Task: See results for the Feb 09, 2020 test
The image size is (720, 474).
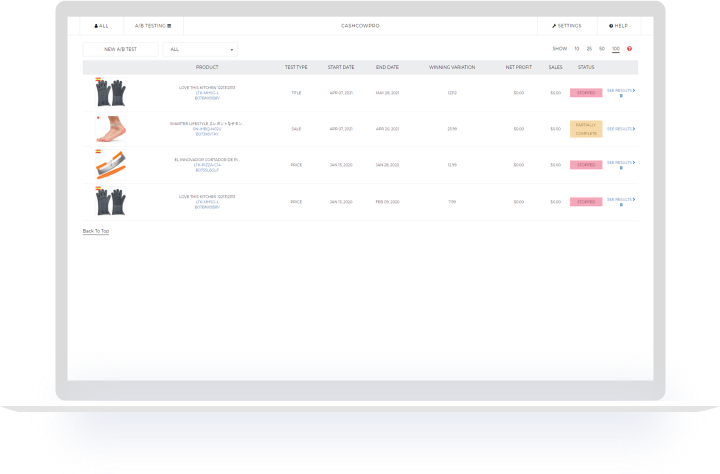Action: (621, 199)
